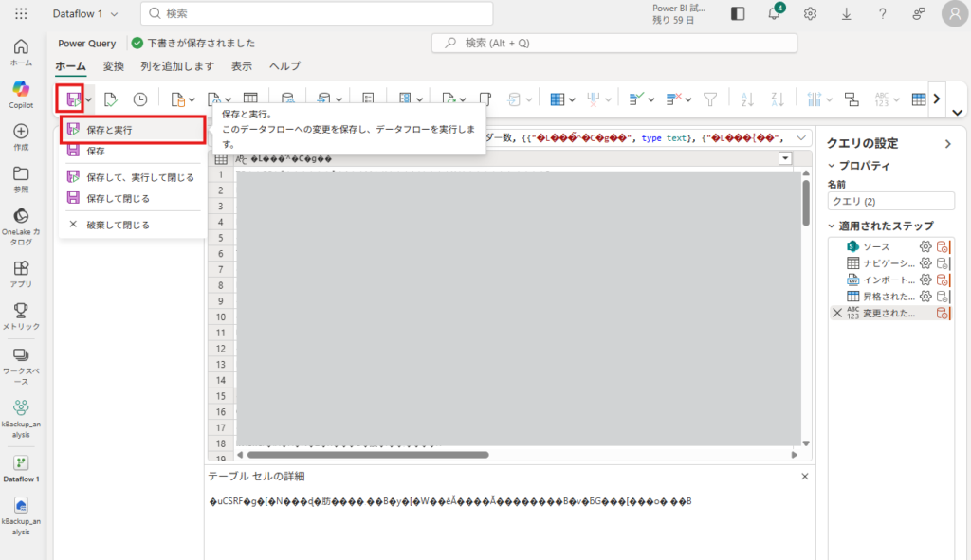Choose 破棄して閉じる menu option

(118, 225)
